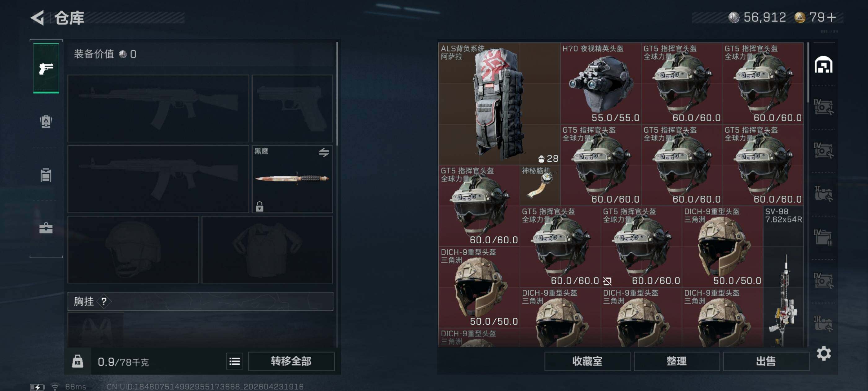Click the 整理 sort button
This screenshot has height=391, width=868.
coord(677,361)
